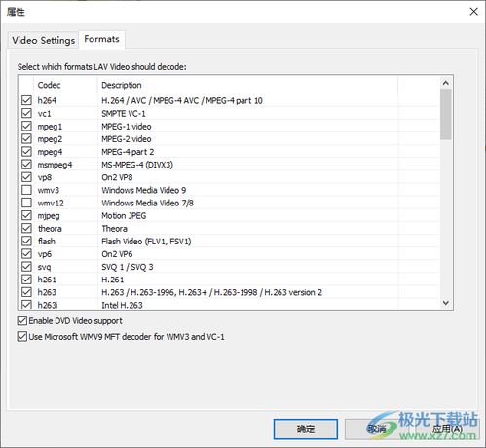Image resolution: width=486 pixels, height=448 pixels.
Task: Select the 'MPEG-2 video' description
Action: click(127, 139)
